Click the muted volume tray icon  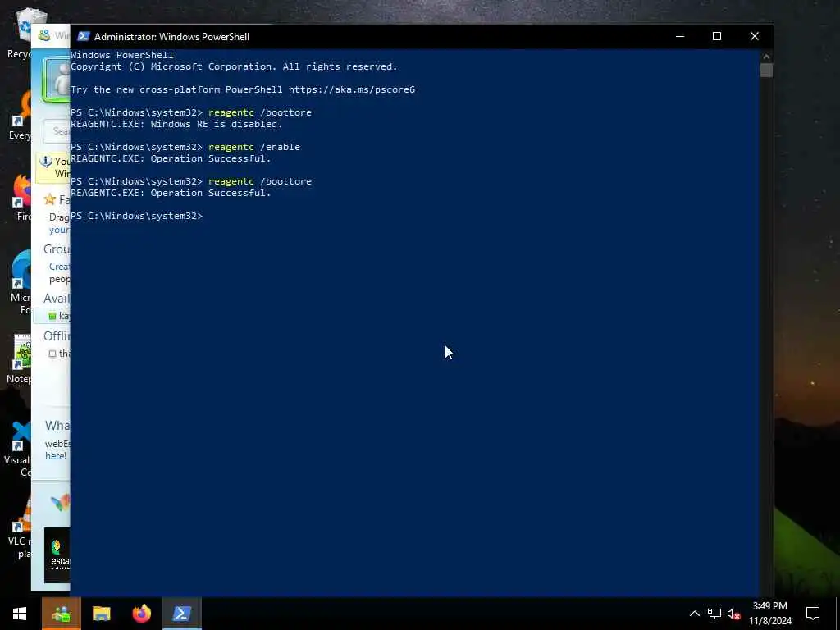click(734, 614)
